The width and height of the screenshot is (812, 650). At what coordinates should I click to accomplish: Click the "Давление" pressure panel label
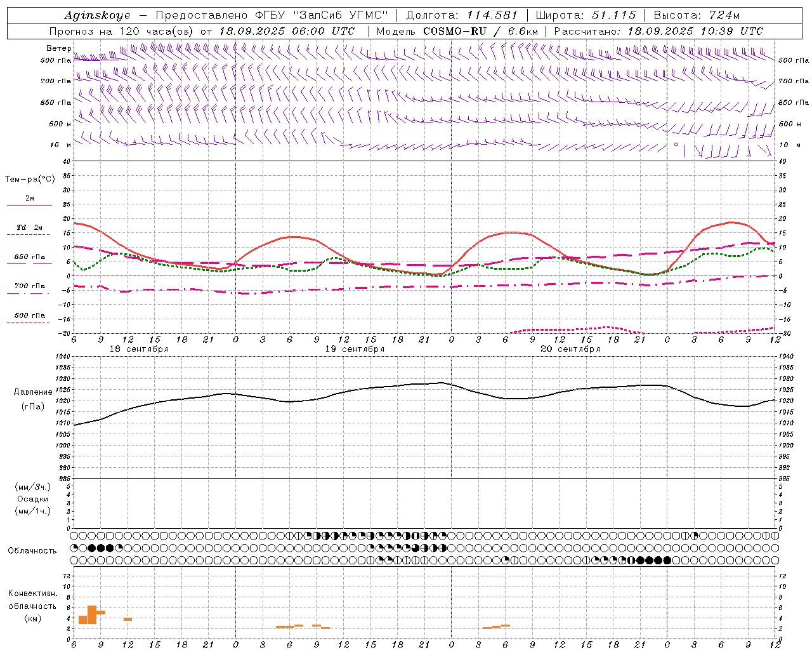[34, 392]
